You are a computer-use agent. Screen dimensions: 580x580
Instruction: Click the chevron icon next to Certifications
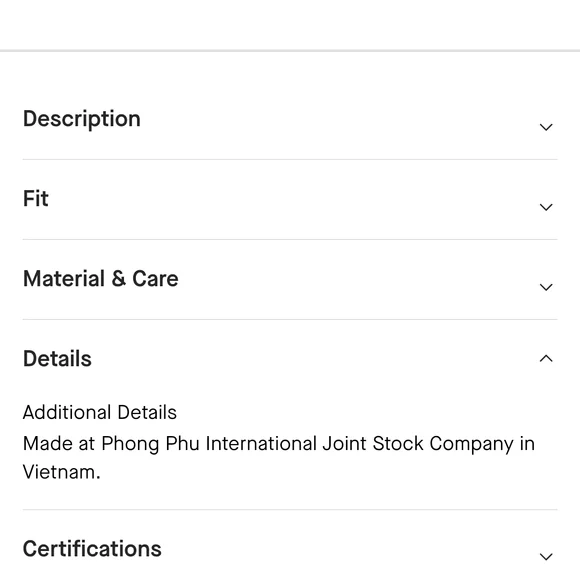pyautogui.click(x=546, y=556)
